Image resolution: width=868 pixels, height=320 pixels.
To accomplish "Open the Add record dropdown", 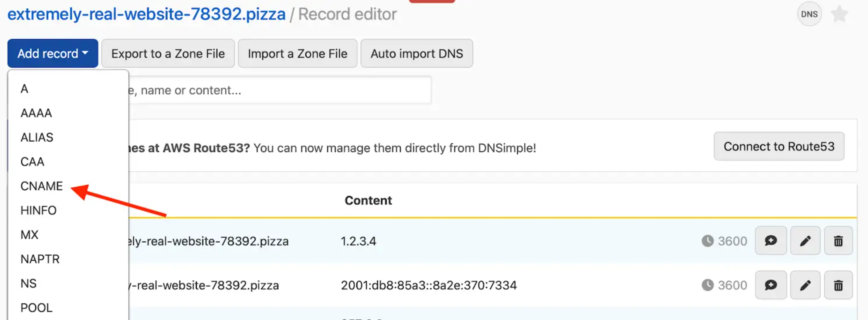I will [52, 53].
